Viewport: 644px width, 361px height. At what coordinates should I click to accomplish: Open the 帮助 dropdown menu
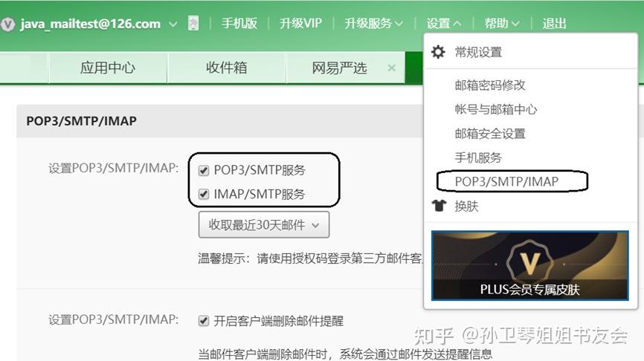click(x=501, y=23)
